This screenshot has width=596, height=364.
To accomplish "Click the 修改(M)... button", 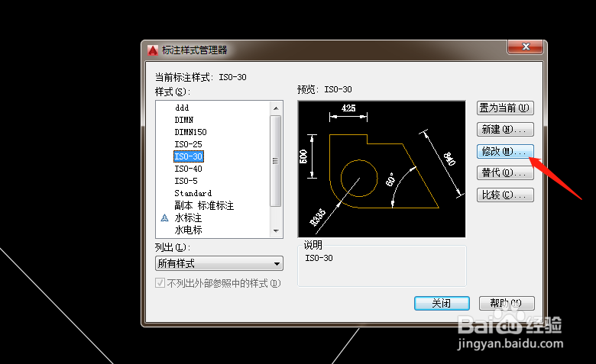I will pos(505,151).
